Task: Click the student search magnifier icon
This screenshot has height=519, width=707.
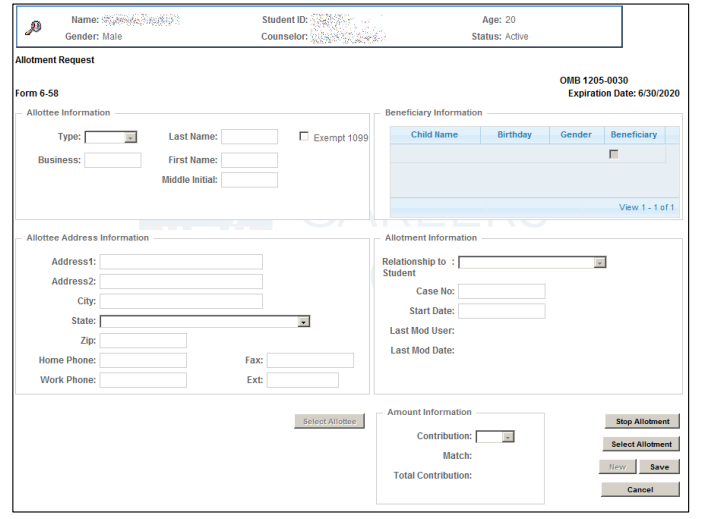Action: [32, 28]
